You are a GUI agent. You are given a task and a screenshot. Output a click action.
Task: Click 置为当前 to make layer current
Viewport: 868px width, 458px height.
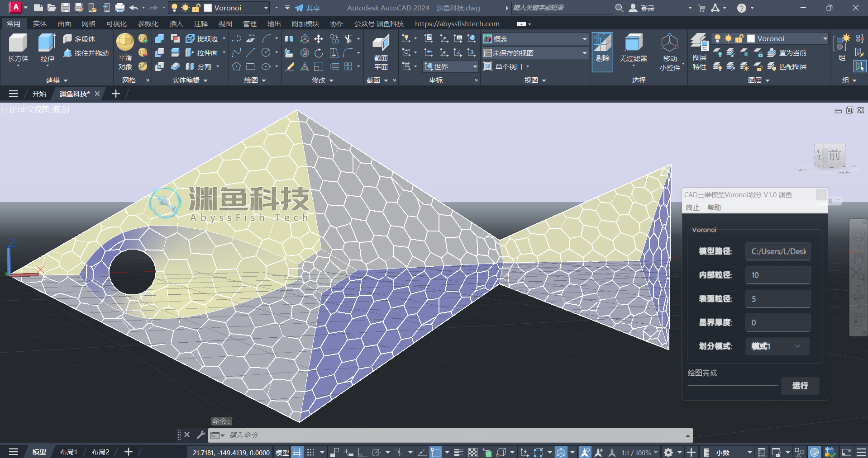(787, 53)
